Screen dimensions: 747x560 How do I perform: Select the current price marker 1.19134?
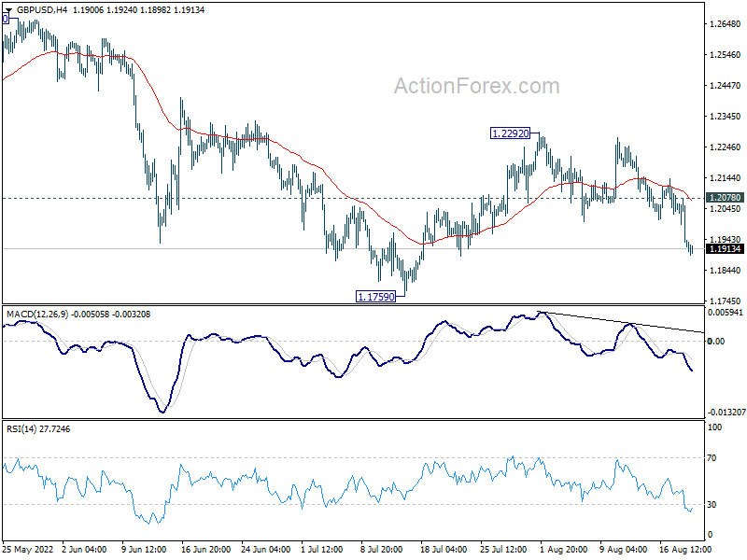pyautogui.click(x=725, y=249)
